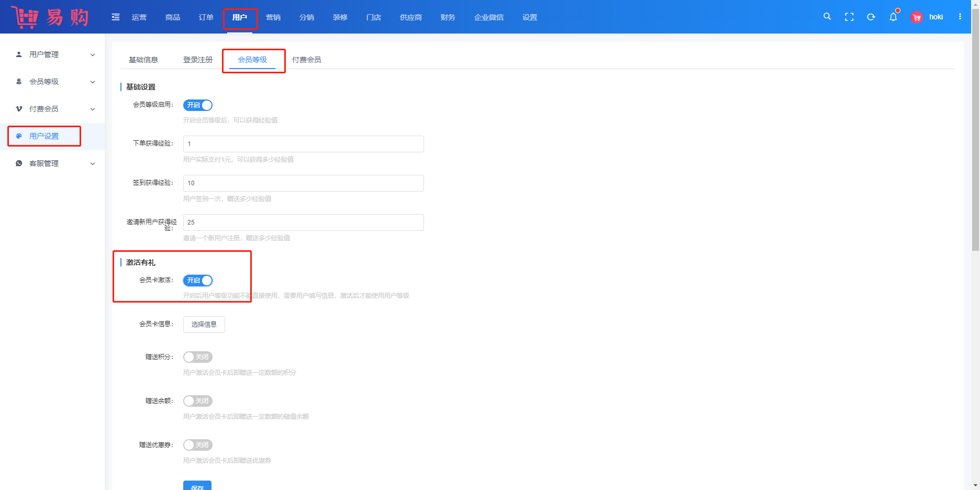The height and width of the screenshot is (490, 980).
Task: Collapse the sidebar with the menu fold icon
Action: [116, 17]
